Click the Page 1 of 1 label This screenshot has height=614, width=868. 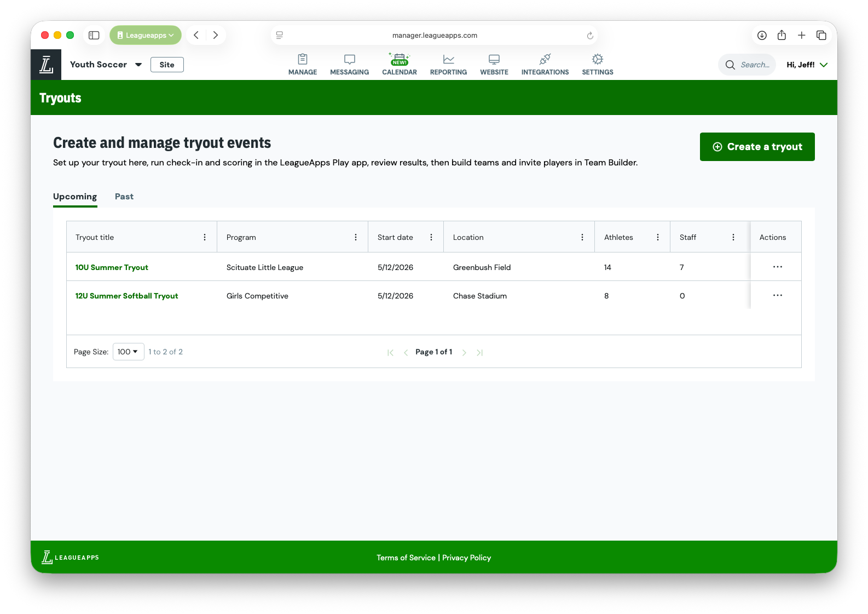point(434,352)
